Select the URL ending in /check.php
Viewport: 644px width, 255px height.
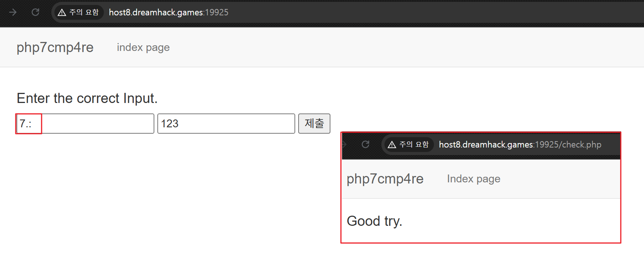pyautogui.click(x=520, y=145)
